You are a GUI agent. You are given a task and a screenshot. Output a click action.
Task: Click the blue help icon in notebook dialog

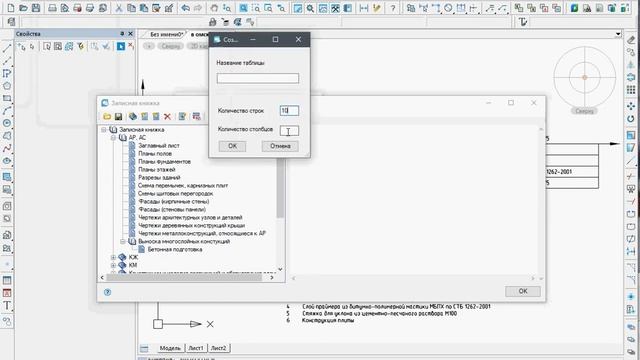click(107, 292)
